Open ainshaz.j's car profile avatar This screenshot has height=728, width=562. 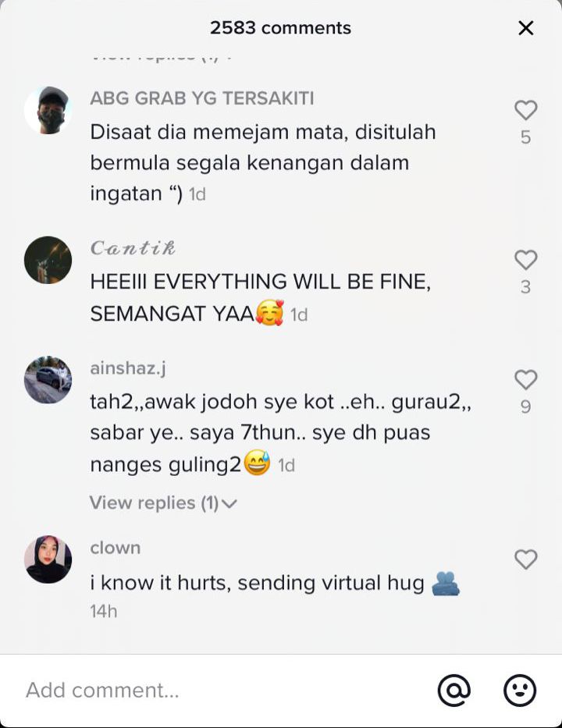pyautogui.click(x=48, y=380)
